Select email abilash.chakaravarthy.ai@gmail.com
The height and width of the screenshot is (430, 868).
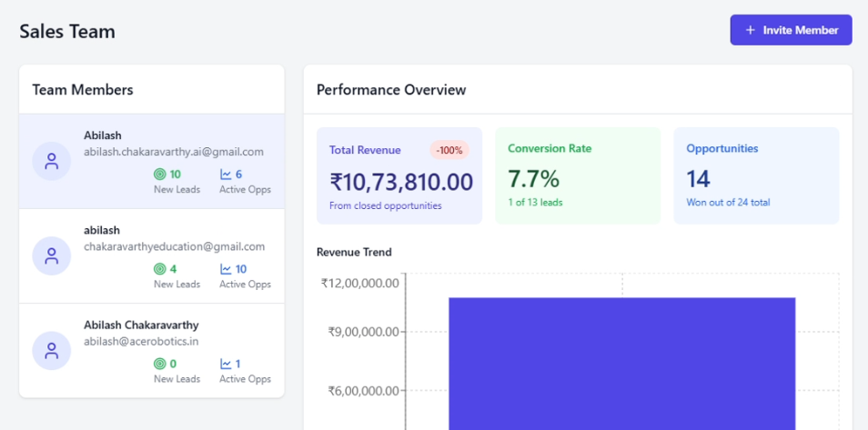[174, 152]
